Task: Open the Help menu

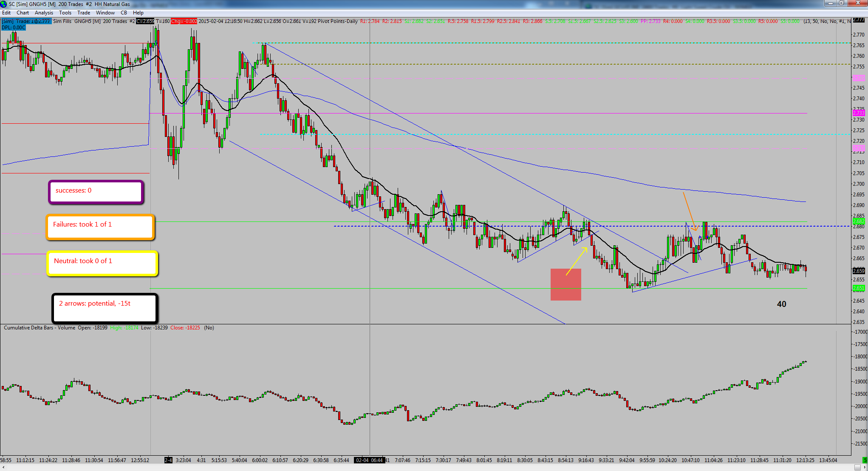Action: (139, 13)
